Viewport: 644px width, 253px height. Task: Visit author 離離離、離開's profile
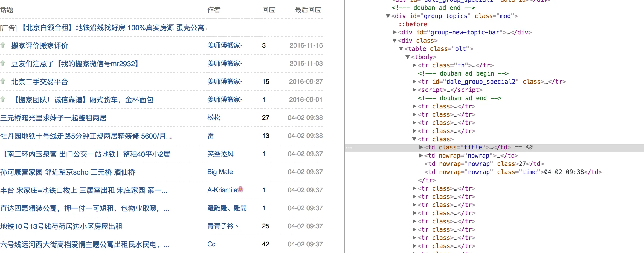227,208
